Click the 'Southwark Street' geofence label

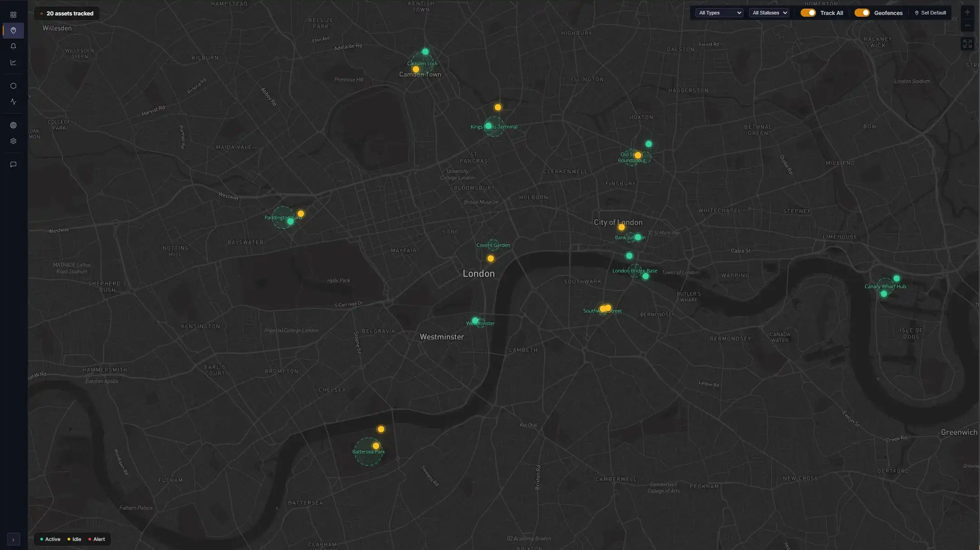(x=602, y=311)
